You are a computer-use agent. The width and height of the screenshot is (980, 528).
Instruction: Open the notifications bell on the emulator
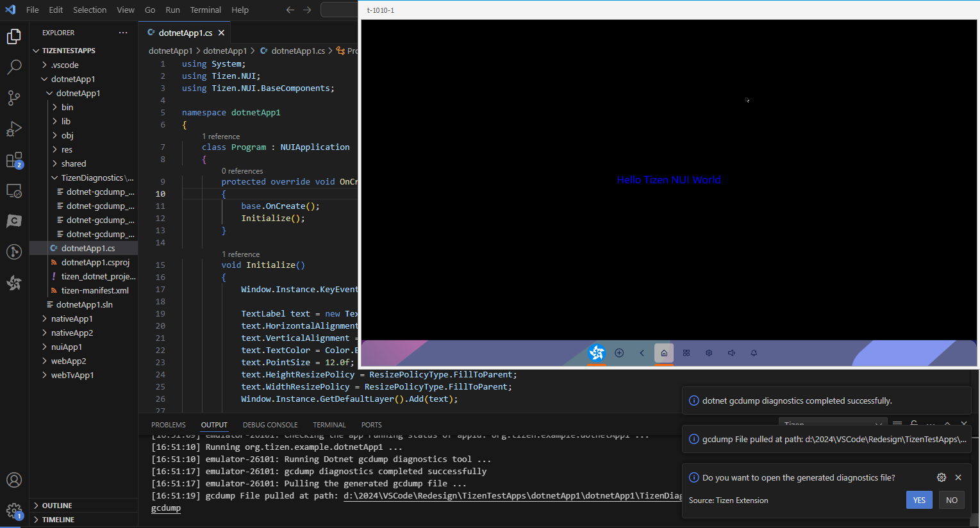point(754,353)
